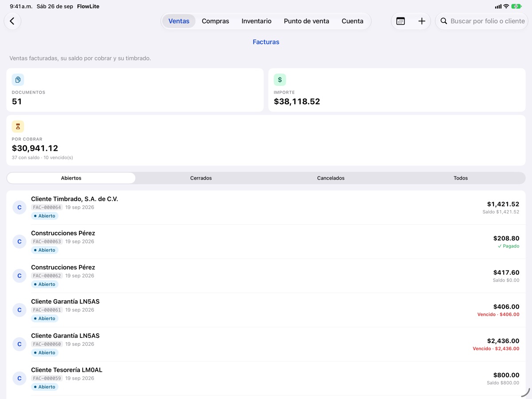The width and height of the screenshot is (532, 399).
Task: Tap folio label FAC-000064
Action: (47, 207)
